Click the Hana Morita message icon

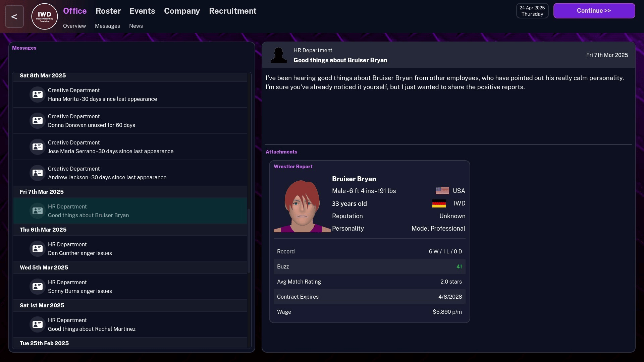point(37,95)
